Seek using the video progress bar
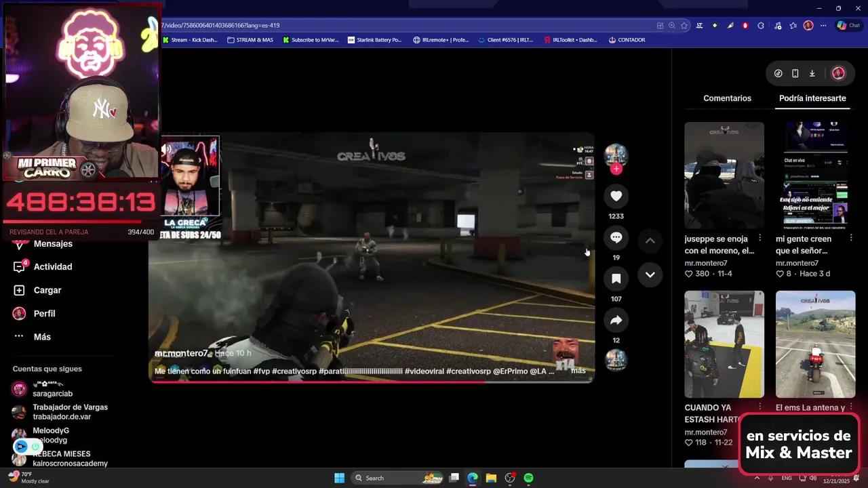This screenshot has height=488, width=868. [372, 382]
